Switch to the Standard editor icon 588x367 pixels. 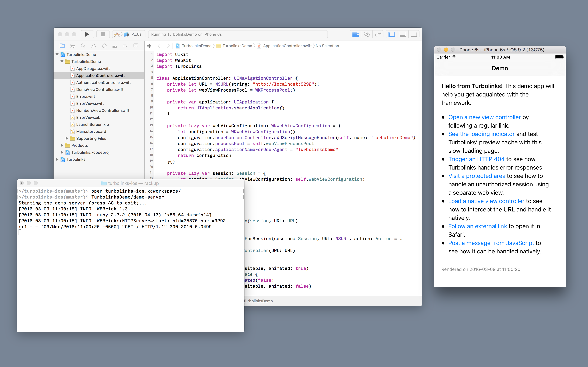[355, 34]
